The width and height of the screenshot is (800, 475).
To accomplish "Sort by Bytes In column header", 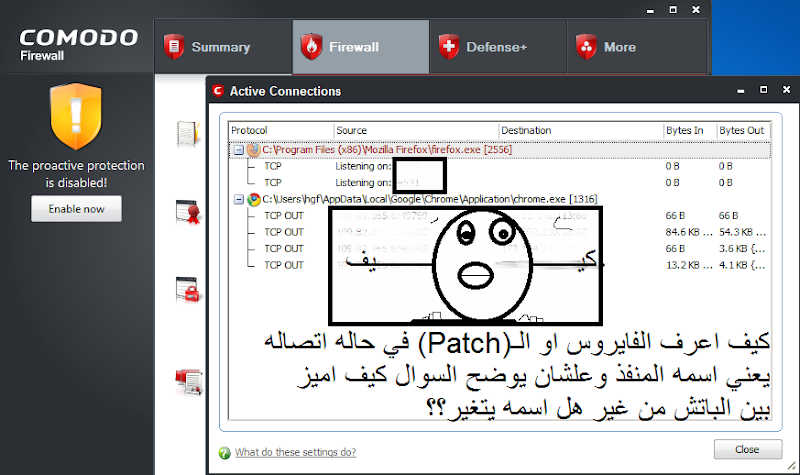I will pyautogui.click(x=690, y=131).
